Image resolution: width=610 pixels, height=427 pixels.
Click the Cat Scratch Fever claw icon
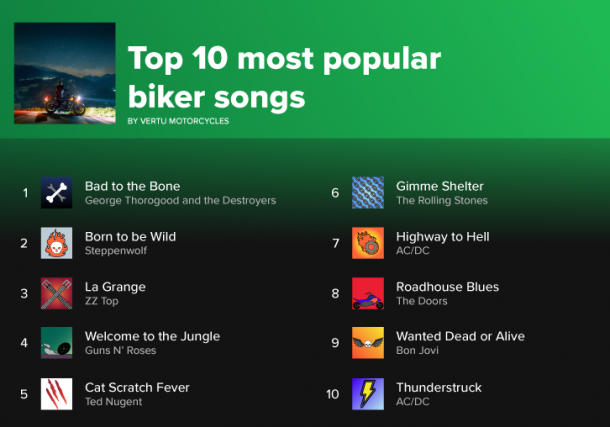pos(56,394)
